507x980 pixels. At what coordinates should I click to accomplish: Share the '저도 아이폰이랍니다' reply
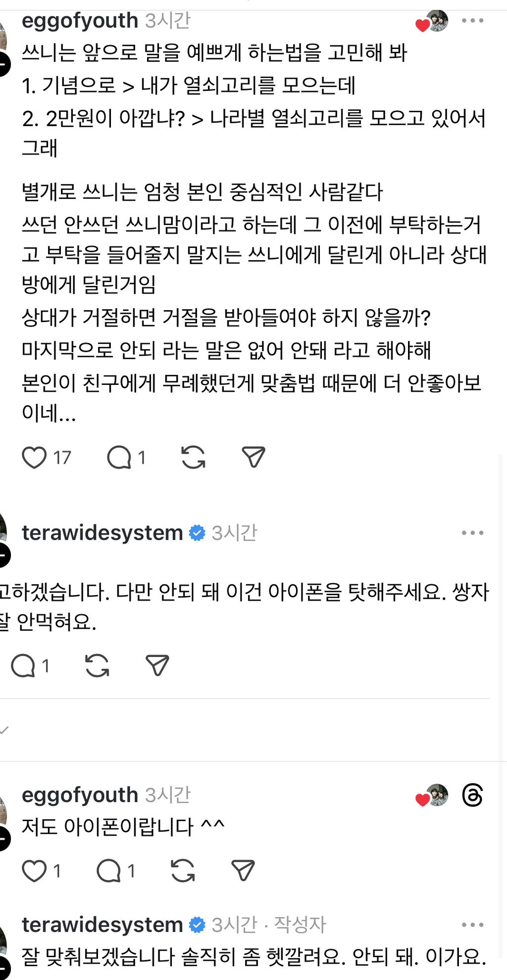click(x=243, y=871)
